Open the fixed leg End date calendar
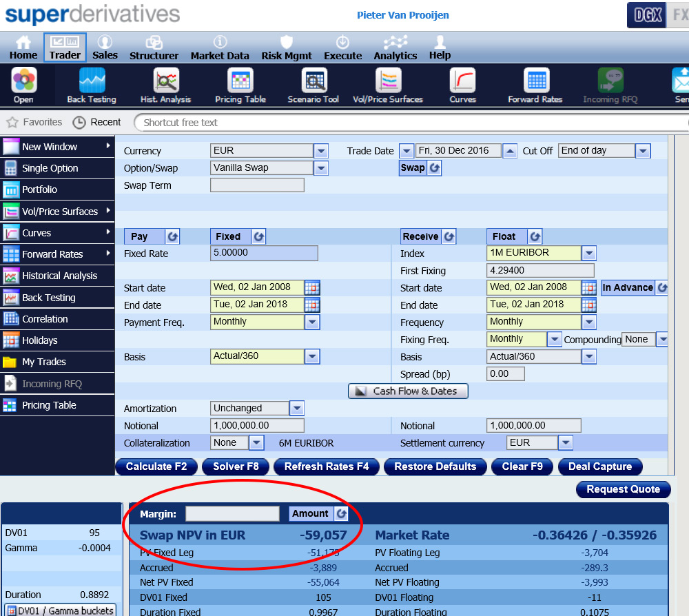689x616 pixels. pyautogui.click(x=312, y=305)
